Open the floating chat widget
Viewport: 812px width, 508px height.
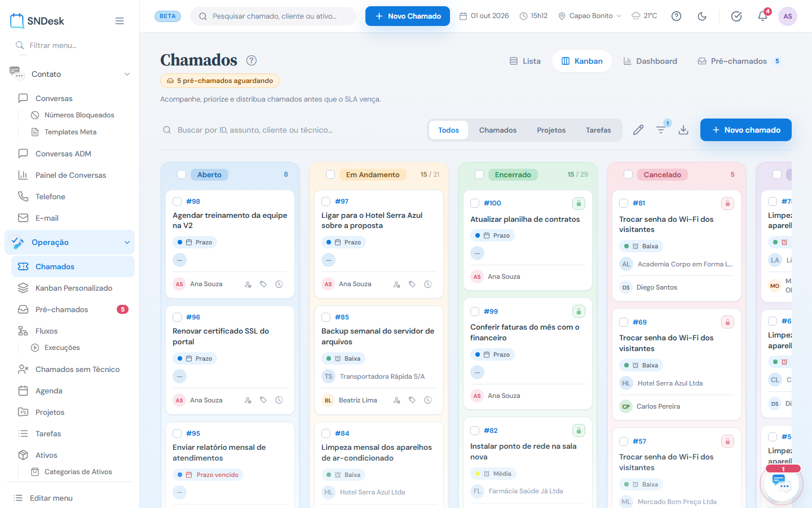click(782, 483)
